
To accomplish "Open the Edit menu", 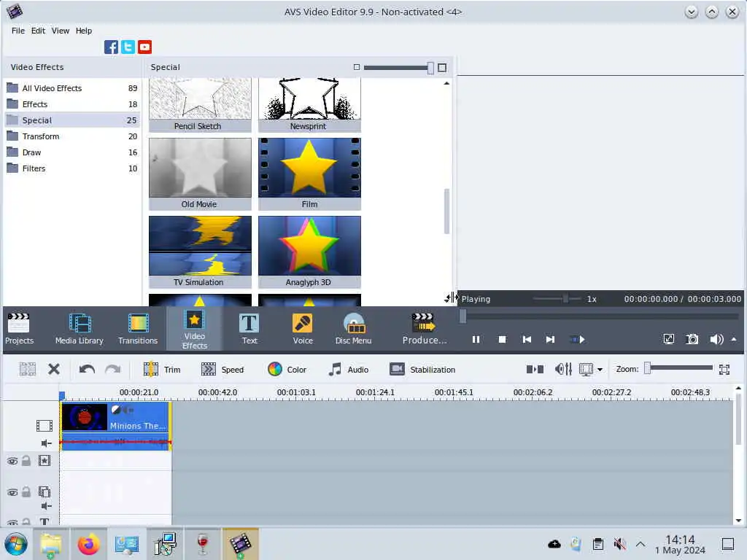I will [38, 31].
